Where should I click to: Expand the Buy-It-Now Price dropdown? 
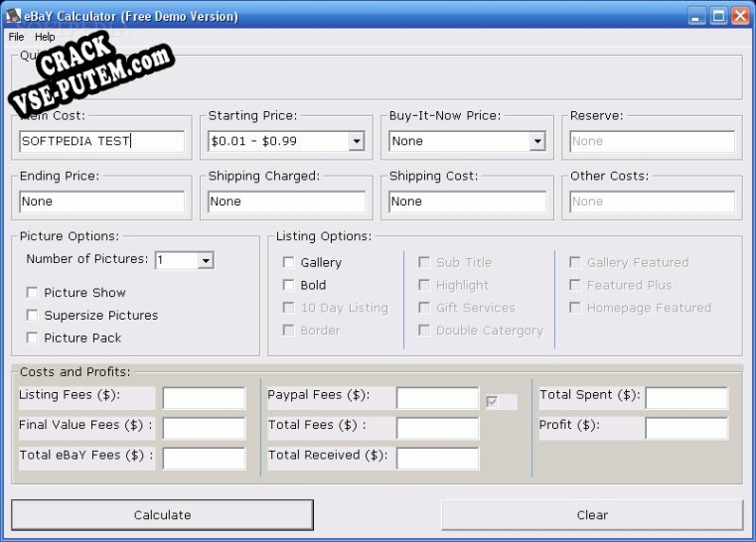pos(537,141)
